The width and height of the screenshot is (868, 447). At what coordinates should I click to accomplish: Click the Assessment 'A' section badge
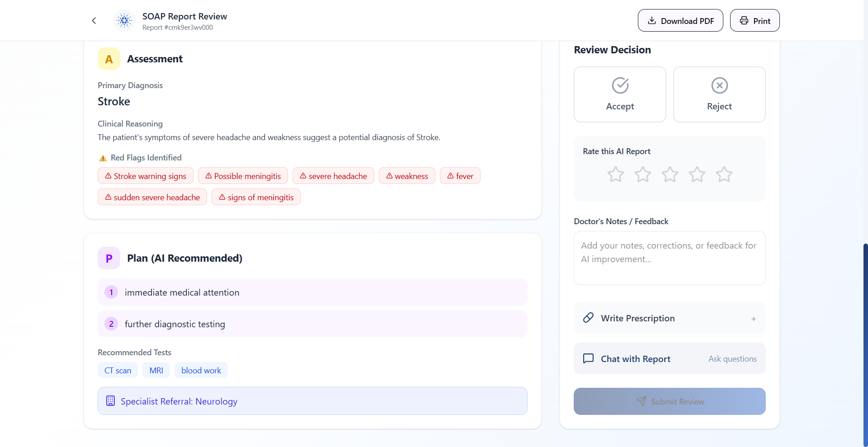coord(109,59)
